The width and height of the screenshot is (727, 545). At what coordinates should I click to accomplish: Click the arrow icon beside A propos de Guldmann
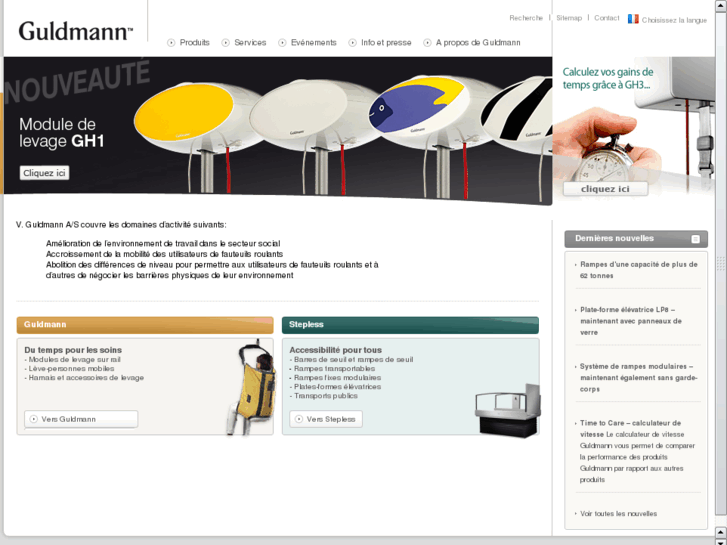427,43
